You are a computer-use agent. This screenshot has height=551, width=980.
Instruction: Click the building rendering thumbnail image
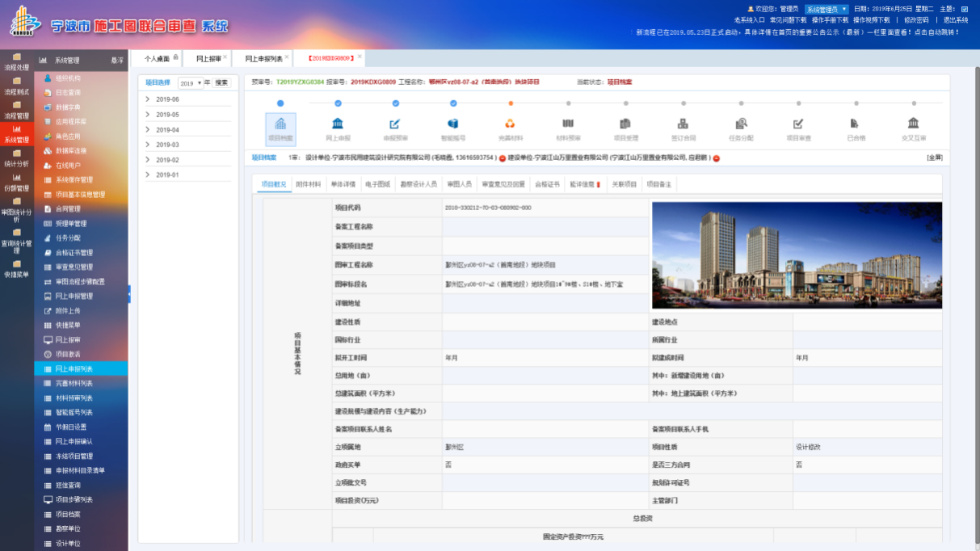point(797,255)
